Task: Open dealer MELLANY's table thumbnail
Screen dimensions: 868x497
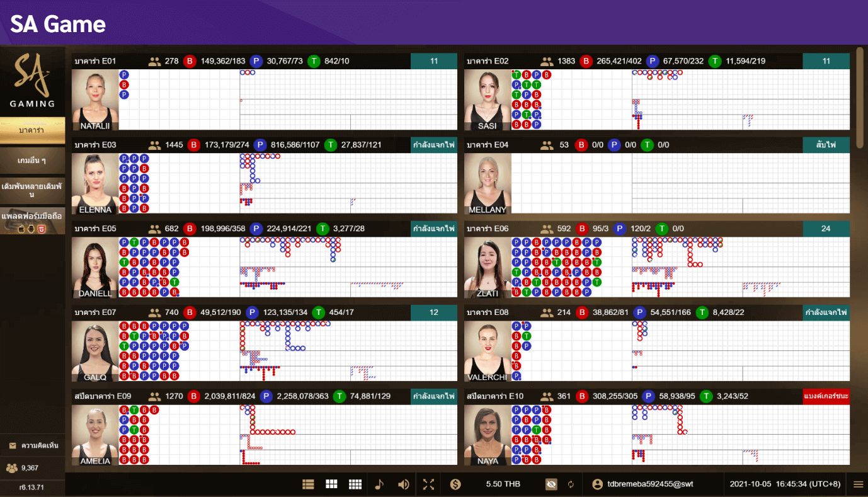Action: [x=488, y=183]
